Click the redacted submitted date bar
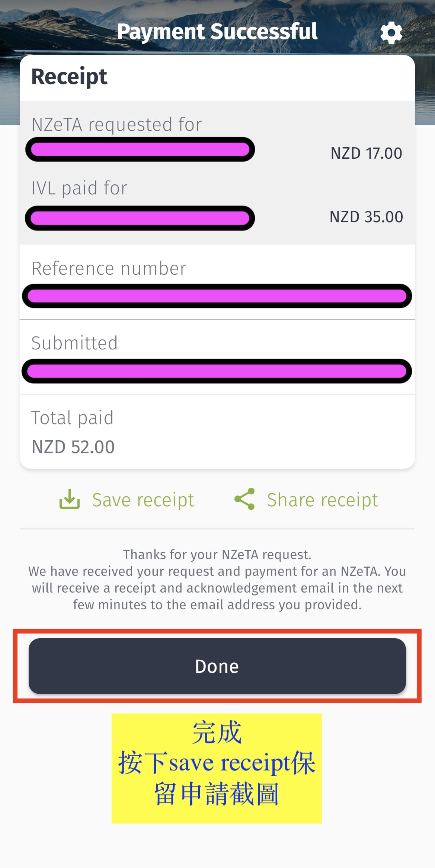 [x=217, y=371]
